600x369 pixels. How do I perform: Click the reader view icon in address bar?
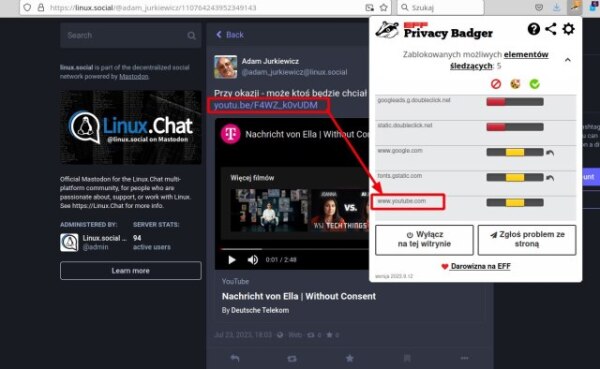pos(369,8)
